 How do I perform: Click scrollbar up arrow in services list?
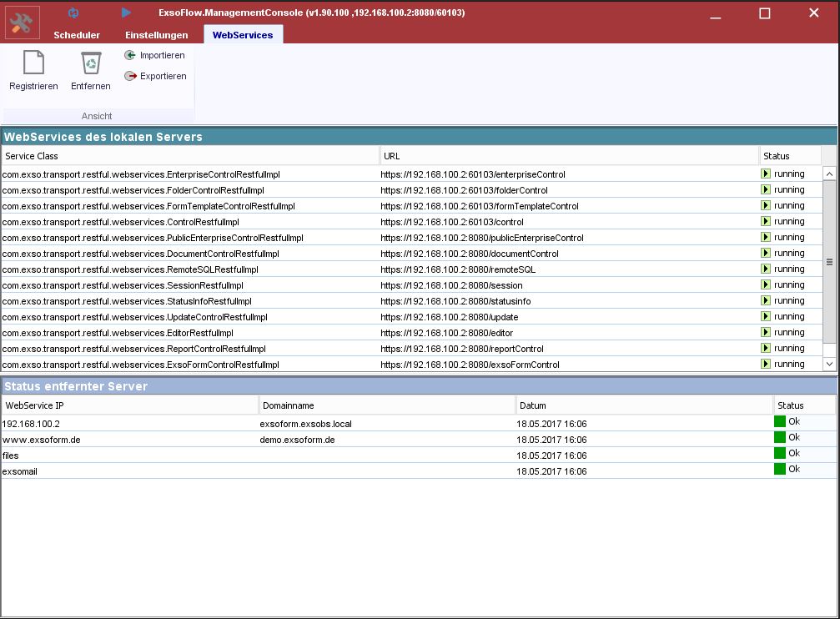click(x=829, y=174)
